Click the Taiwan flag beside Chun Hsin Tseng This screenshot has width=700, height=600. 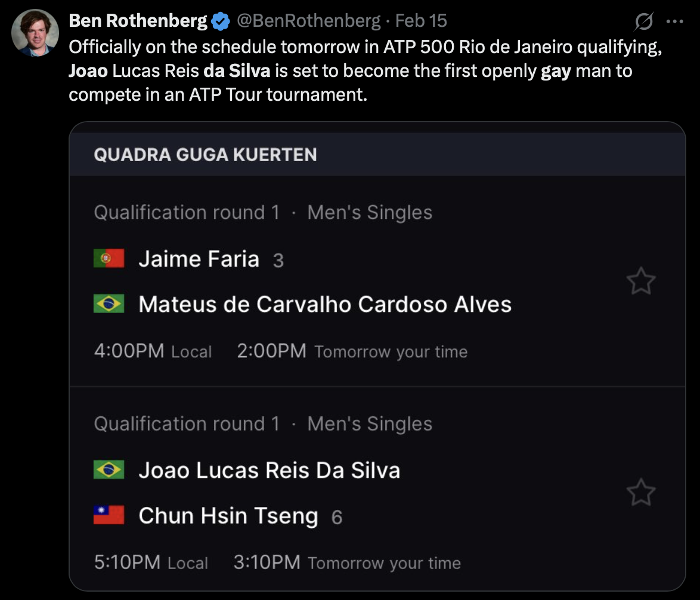(109, 515)
